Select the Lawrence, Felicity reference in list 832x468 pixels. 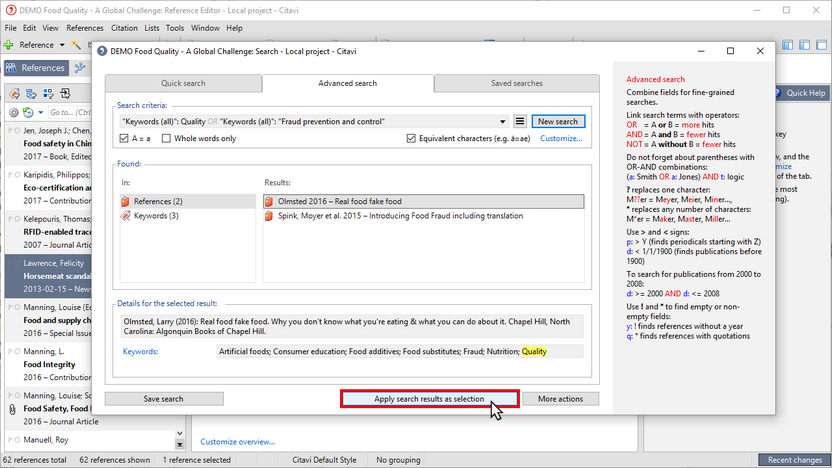pyautogui.click(x=48, y=276)
